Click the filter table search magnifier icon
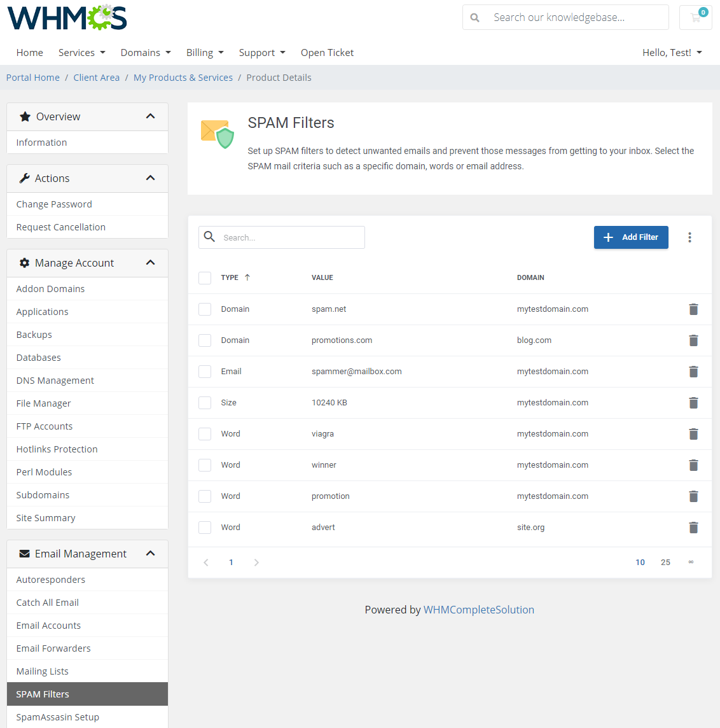The image size is (720, 728). [x=210, y=237]
